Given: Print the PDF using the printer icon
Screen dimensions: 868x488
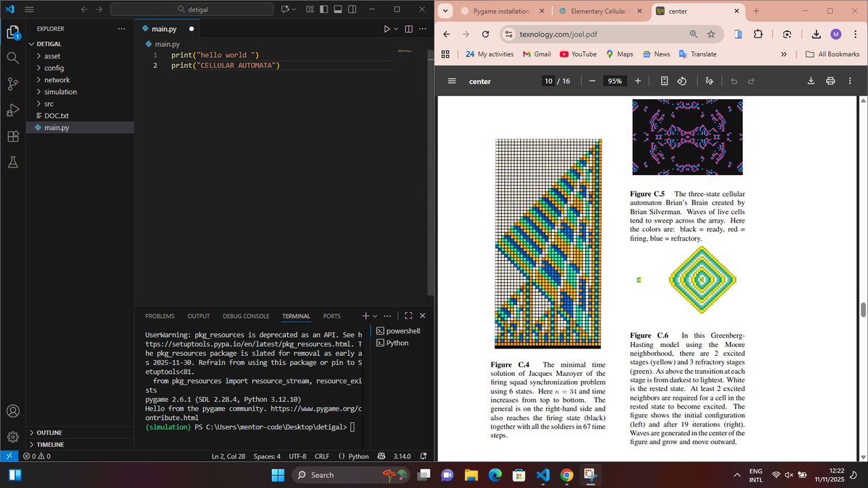Looking at the screenshot, I should click(x=830, y=81).
